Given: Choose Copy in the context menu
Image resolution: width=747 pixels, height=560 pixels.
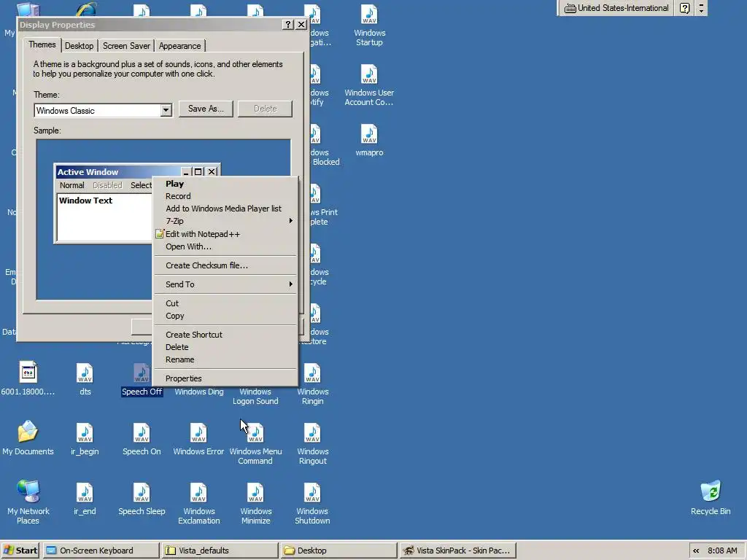Looking at the screenshot, I should point(225,316).
